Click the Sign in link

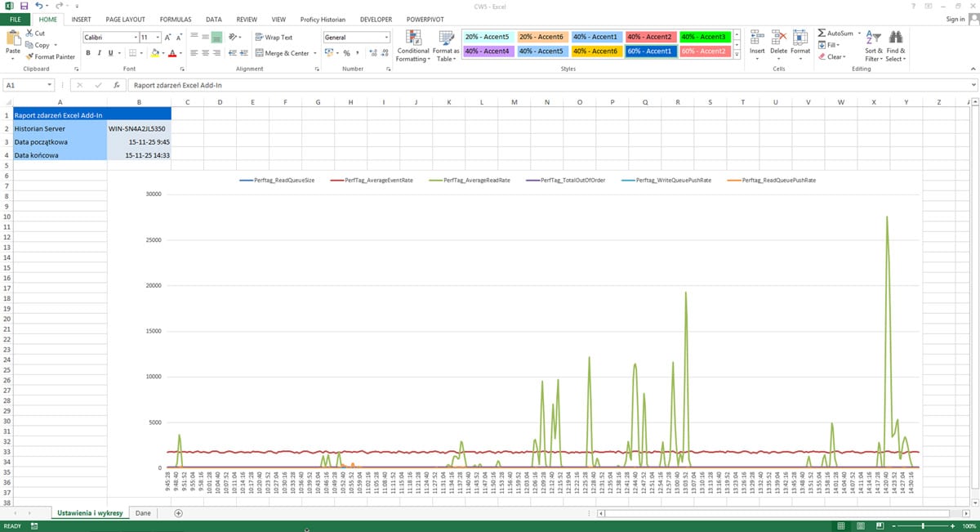click(x=955, y=19)
